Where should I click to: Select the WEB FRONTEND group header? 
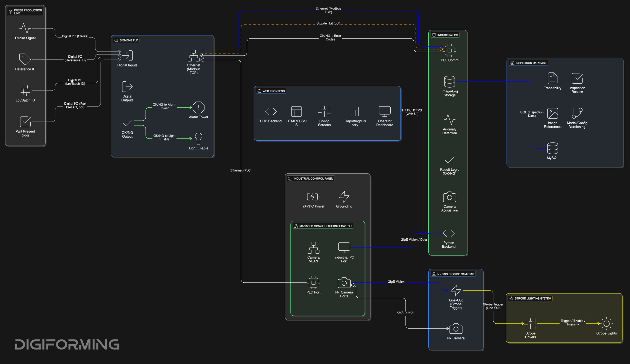click(271, 91)
